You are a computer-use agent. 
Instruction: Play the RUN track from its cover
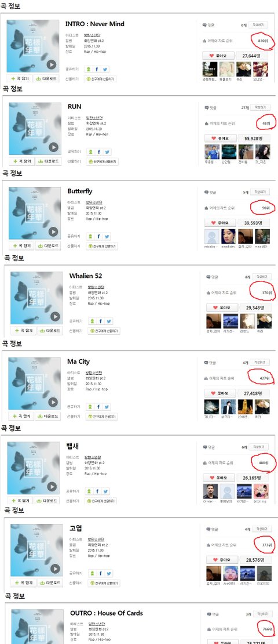53,147
